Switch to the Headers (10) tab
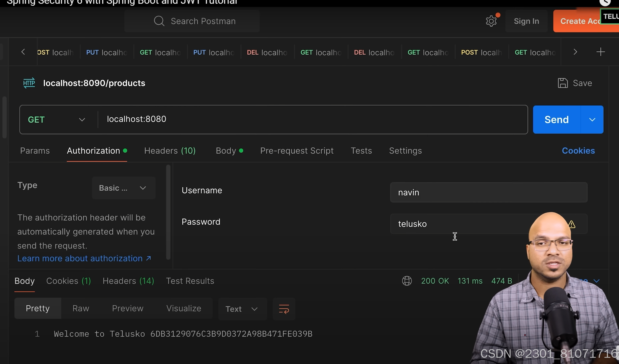This screenshot has height=364, width=619. click(170, 150)
